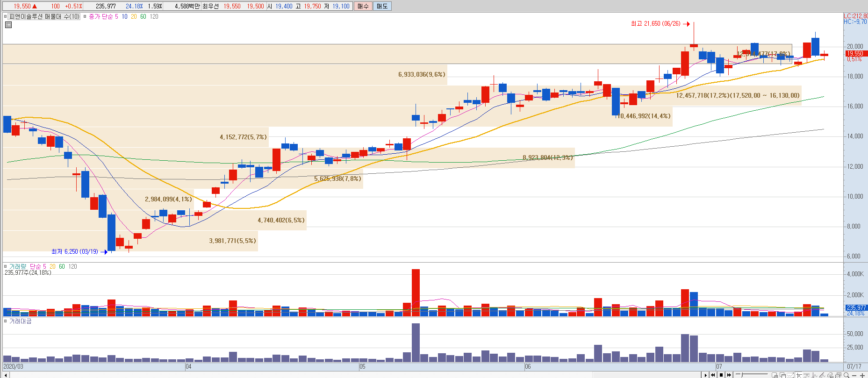Select the 10-day price moving average legend
Viewport: 868px width, 378px height.
click(x=124, y=16)
